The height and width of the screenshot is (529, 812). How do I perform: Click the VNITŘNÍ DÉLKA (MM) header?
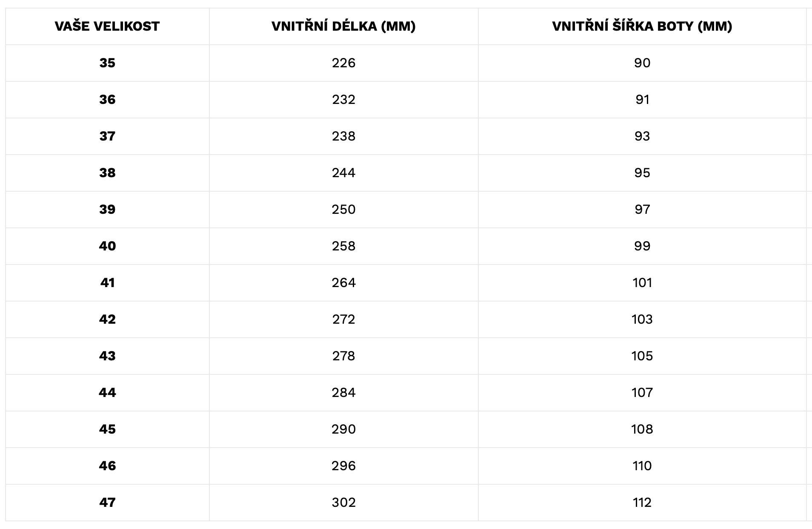click(343, 26)
